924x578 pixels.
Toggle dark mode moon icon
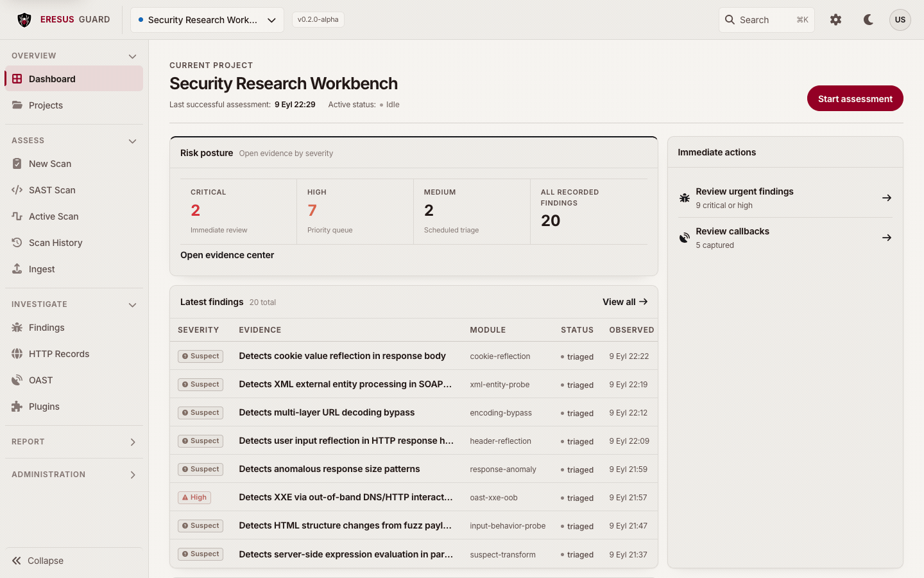coord(868,20)
